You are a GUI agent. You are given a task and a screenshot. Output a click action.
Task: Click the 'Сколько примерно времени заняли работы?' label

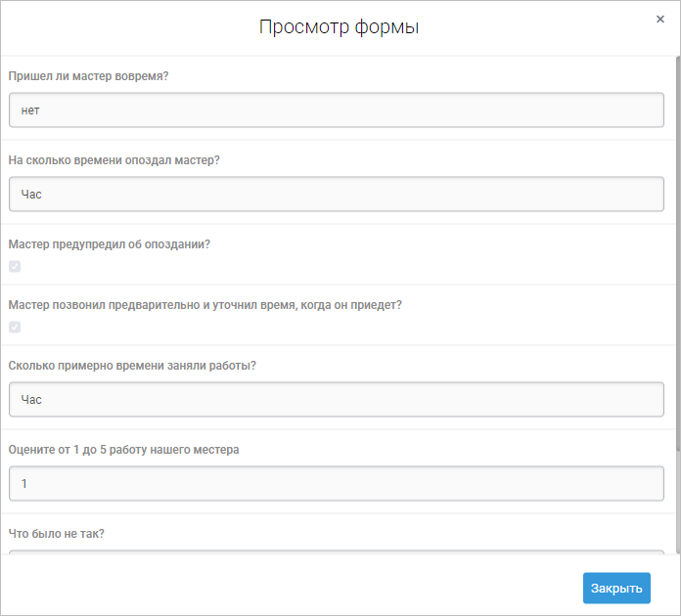(131, 366)
